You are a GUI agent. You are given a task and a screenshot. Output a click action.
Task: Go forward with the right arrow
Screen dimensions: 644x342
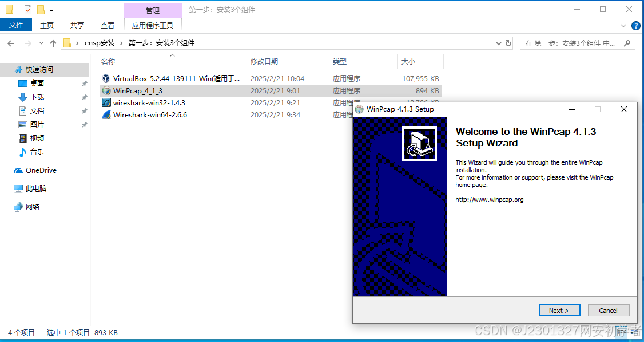pyautogui.click(x=27, y=43)
